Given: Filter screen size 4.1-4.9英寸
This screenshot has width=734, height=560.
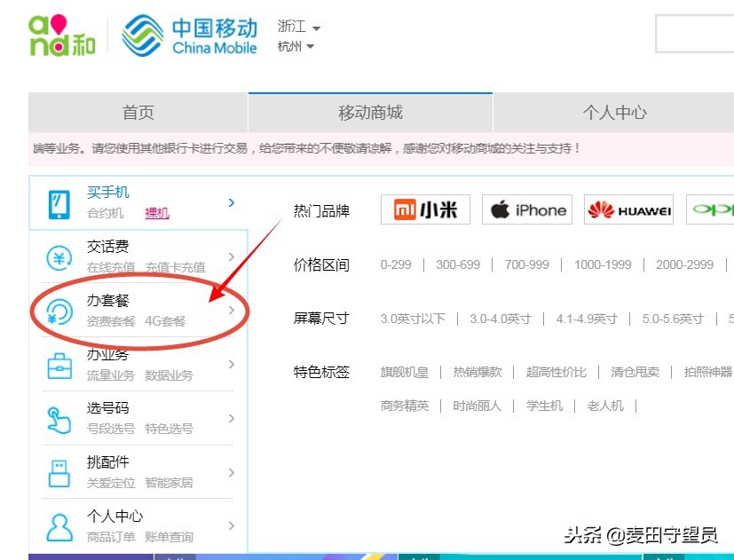Looking at the screenshot, I should [x=587, y=319].
